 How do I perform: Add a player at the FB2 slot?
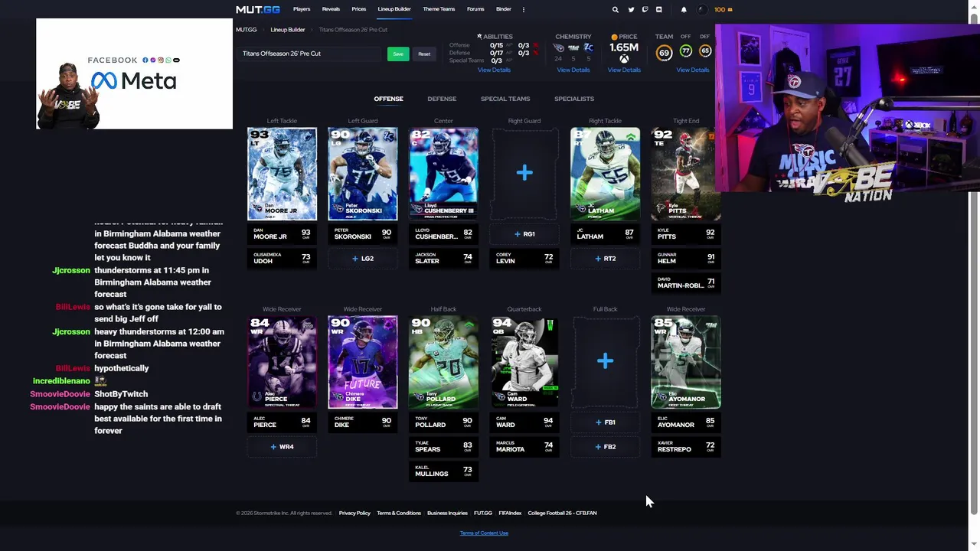(x=605, y=447)
